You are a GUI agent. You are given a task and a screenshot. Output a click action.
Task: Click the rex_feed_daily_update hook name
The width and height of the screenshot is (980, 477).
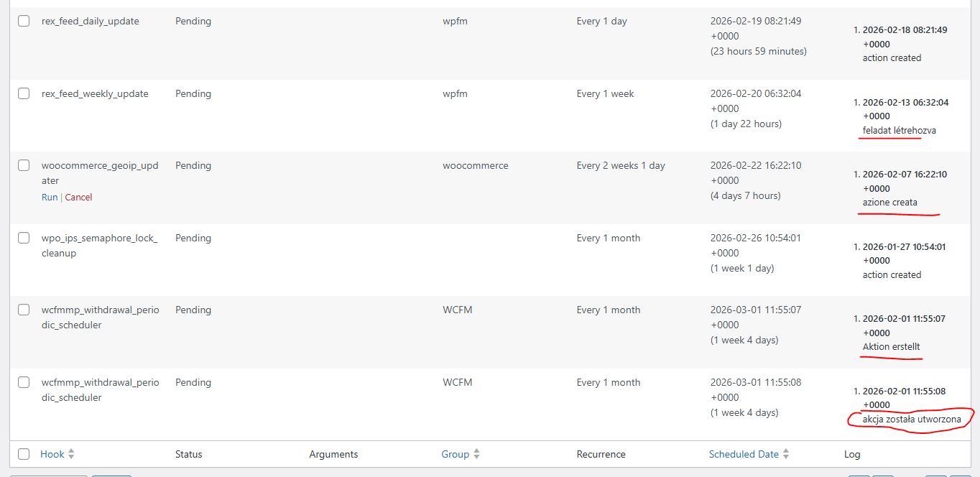(91, 21)
